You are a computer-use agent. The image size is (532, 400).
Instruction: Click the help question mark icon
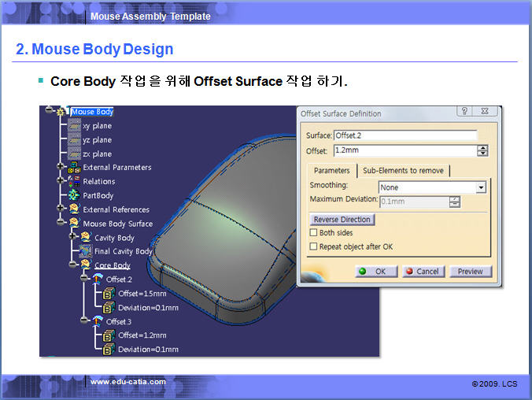click(465, 112)
